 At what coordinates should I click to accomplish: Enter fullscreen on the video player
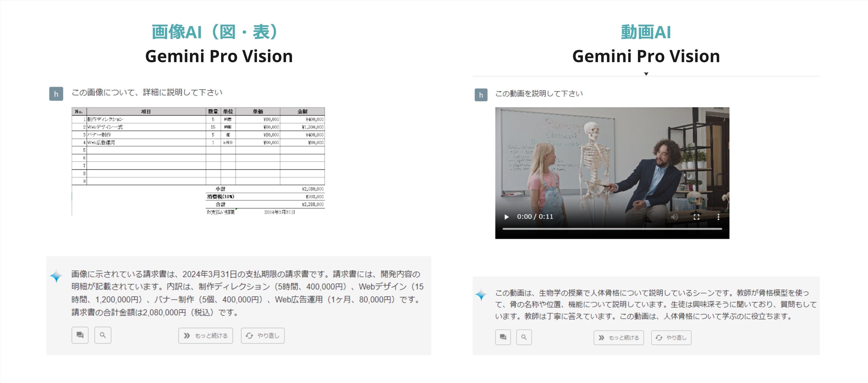[696, 217]
